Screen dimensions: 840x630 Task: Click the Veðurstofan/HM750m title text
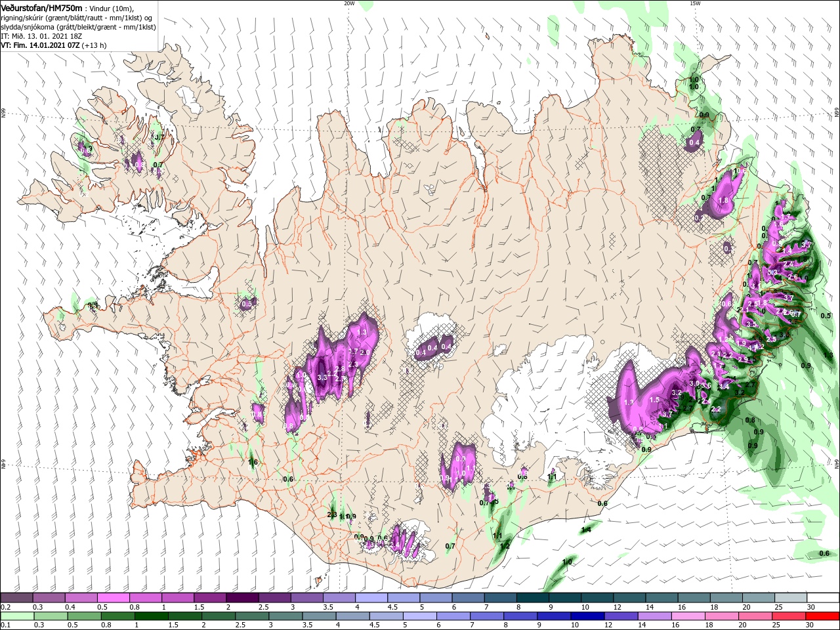[41, 7]
